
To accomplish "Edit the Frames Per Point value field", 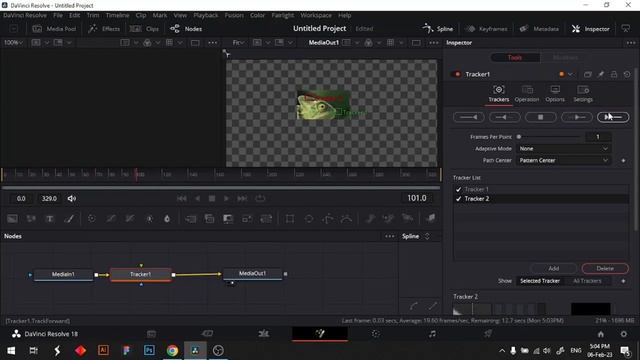I will [x=598, y=137].
